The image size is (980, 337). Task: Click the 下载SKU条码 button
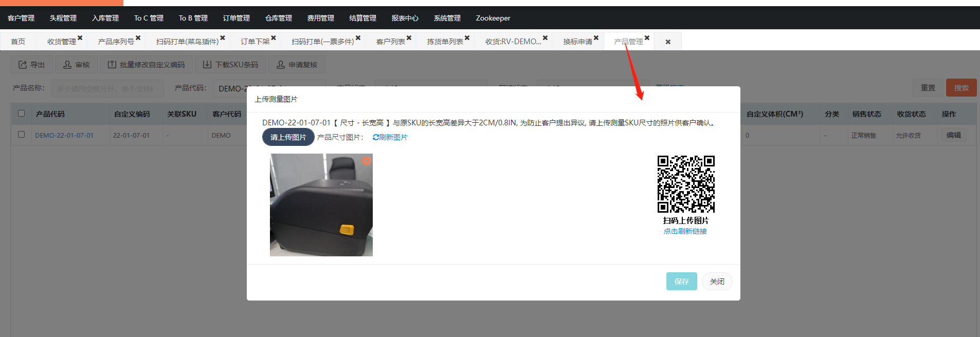tap(230, 65)
